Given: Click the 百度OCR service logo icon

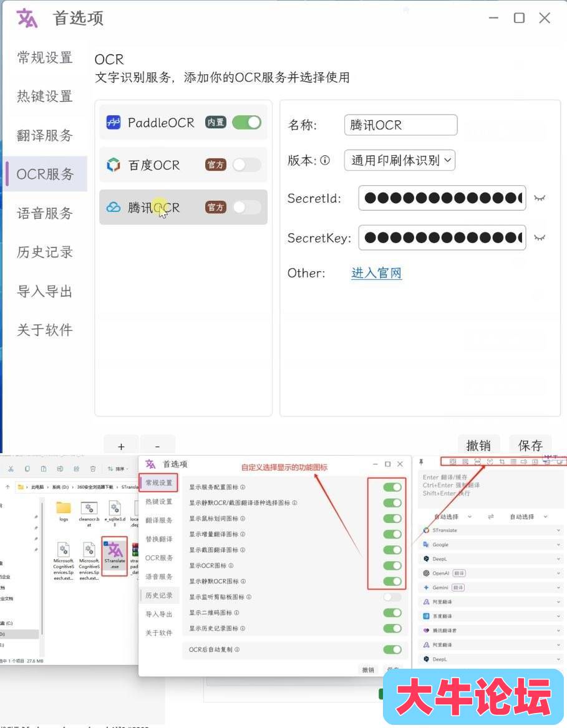Looking at the screenshot, I should (114, 165).
